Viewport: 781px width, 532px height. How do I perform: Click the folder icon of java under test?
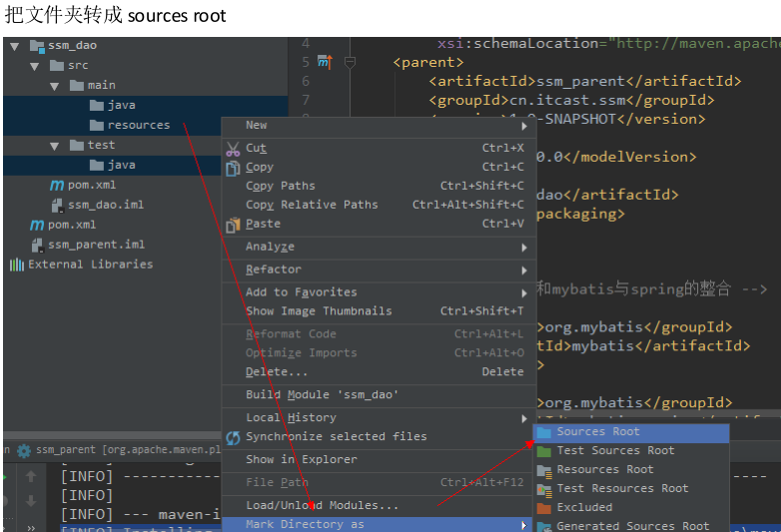pos(97,166)
